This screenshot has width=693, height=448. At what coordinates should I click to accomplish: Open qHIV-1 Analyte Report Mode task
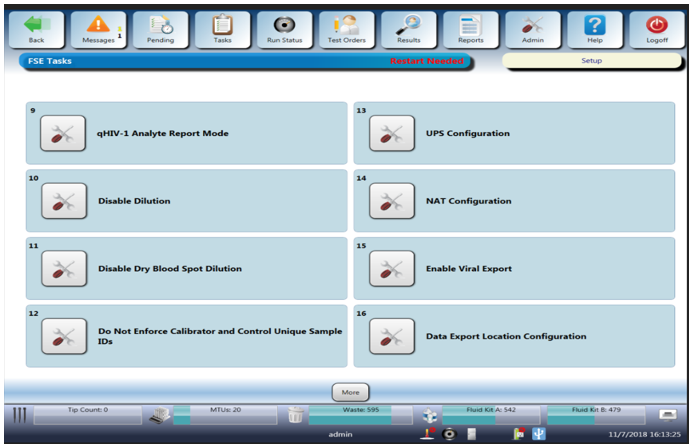63,133
